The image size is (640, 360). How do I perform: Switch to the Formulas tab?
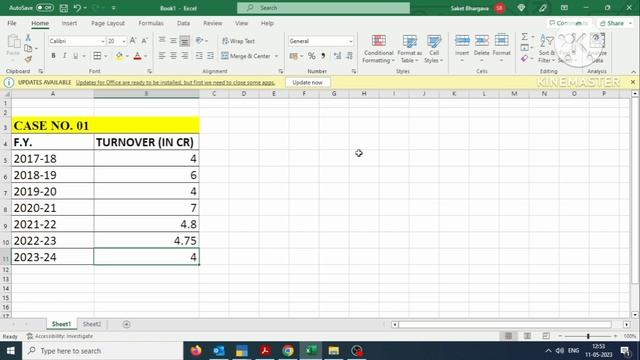coord(151,23)
